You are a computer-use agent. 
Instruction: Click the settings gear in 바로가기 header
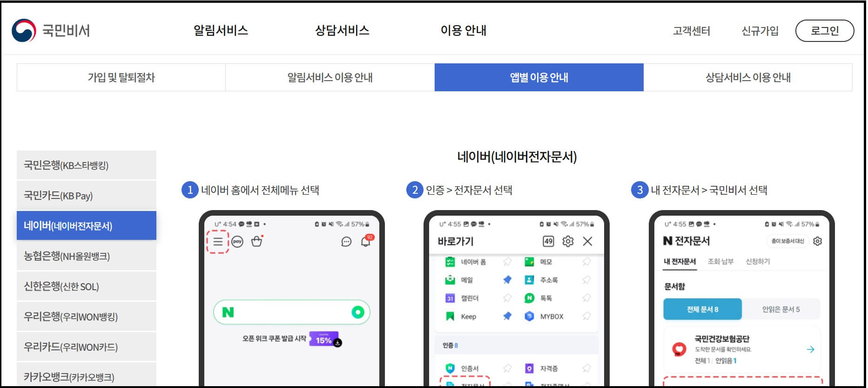tap(568, 241)
